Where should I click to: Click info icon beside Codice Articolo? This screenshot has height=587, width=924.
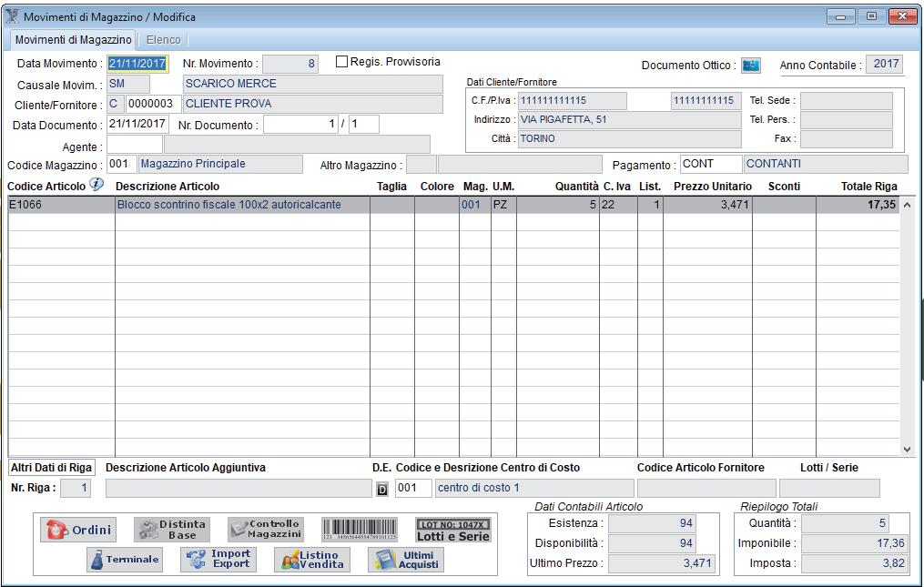pyautogui.click(x=96, y=186)
